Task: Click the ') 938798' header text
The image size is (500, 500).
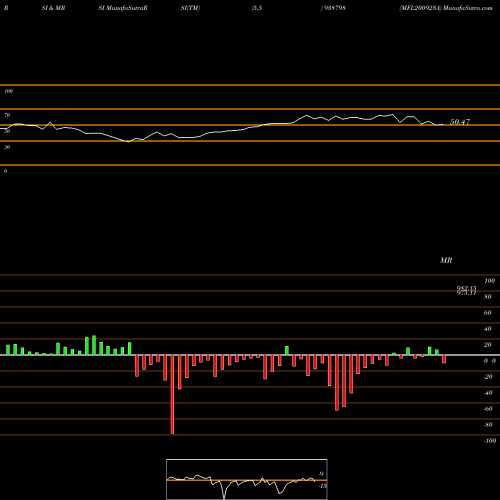Action: [x=333, y=8]
